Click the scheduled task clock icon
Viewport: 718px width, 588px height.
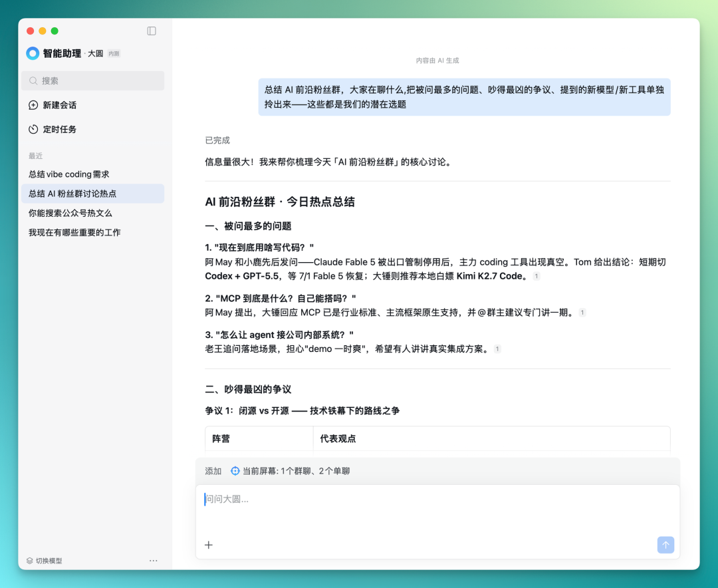(x=33, y=129)
